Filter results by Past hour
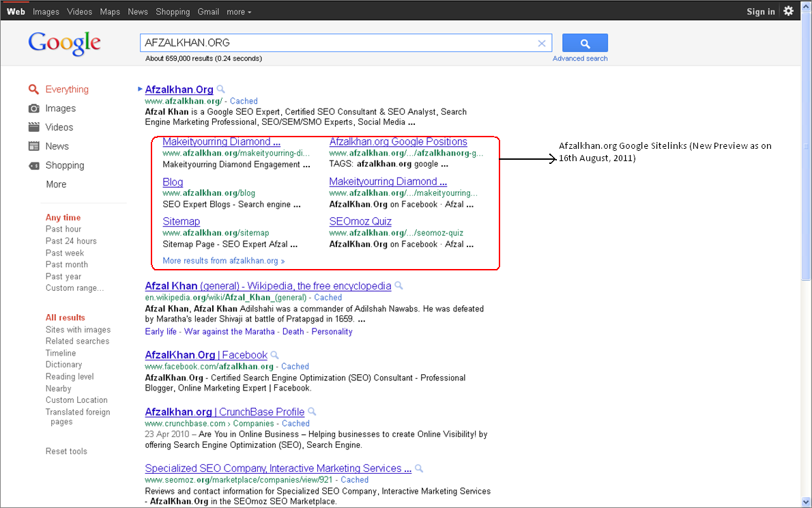Image resolution: width=812 pixels, height=508 pixels. click(63, 229)
